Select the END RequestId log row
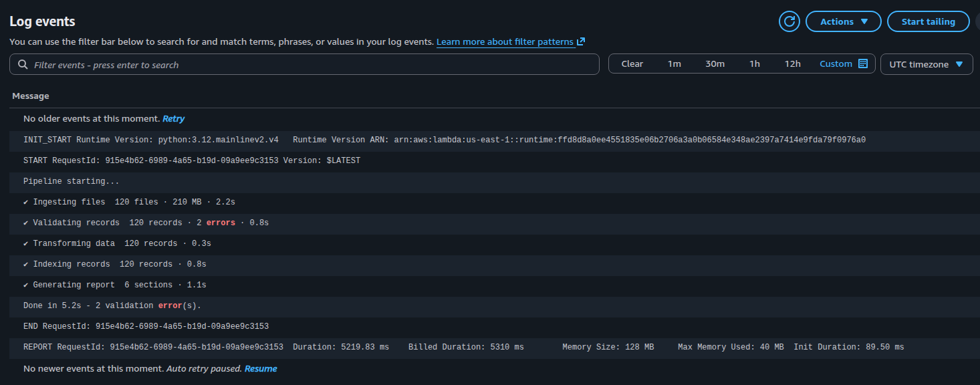 click(495, 326)
